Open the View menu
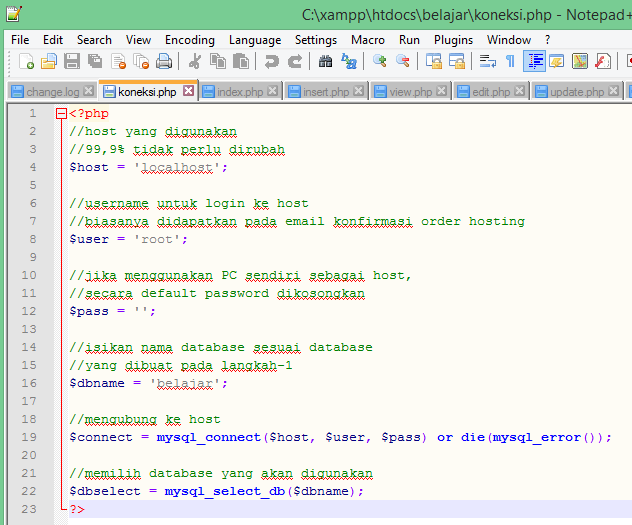Viewport: 632px width, 525px height. 138,40
